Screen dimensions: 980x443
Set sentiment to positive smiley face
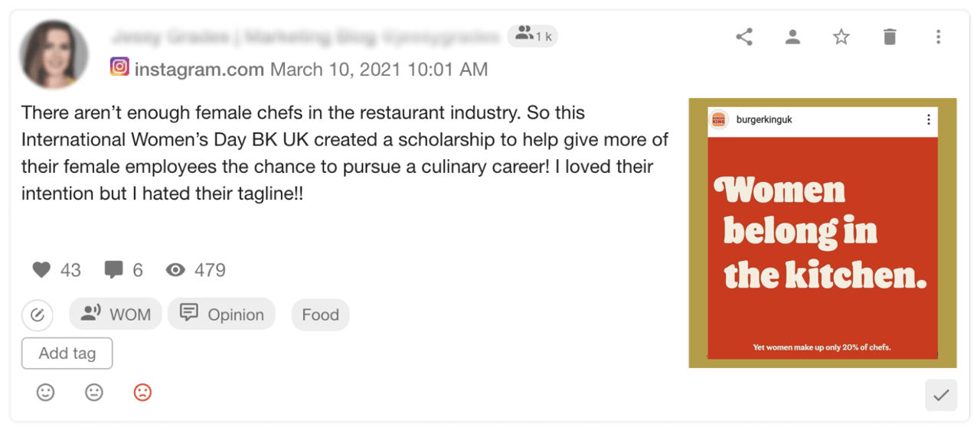(x=46, y=393)
